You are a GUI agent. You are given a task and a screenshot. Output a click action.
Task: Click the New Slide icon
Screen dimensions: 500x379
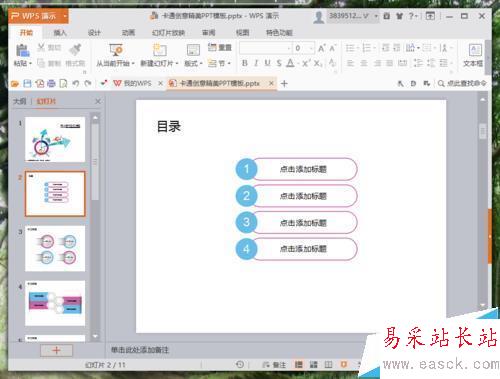(x=159, y=50)
